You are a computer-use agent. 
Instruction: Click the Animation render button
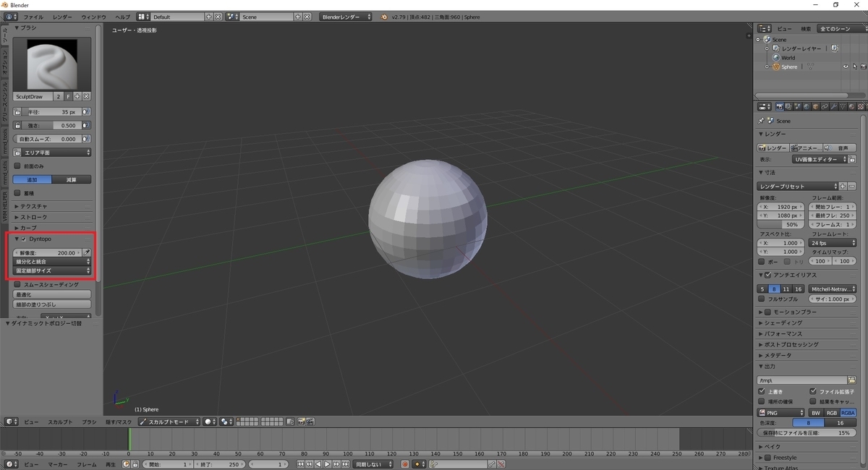pos(807,148)
